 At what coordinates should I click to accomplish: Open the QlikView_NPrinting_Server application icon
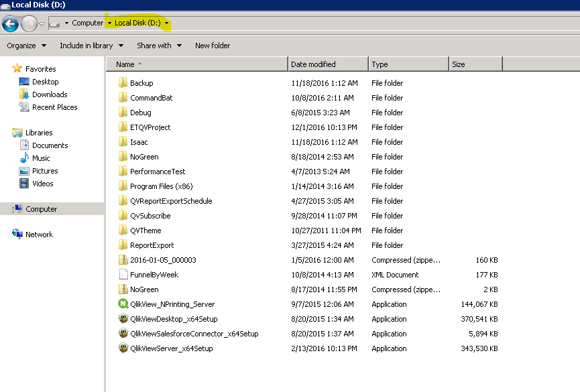click(123, 304)
